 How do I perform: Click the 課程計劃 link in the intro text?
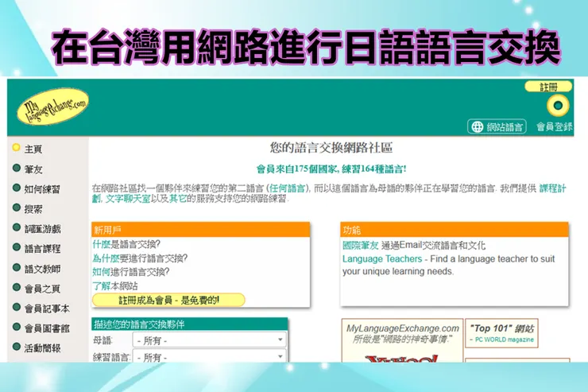click(x=552, y=188)
